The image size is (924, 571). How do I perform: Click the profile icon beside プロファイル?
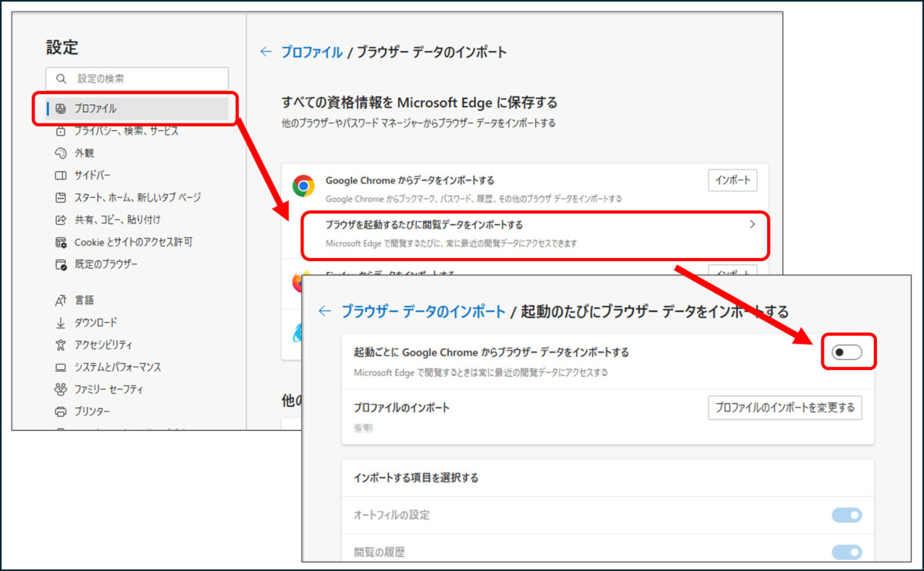coord(61,109)
